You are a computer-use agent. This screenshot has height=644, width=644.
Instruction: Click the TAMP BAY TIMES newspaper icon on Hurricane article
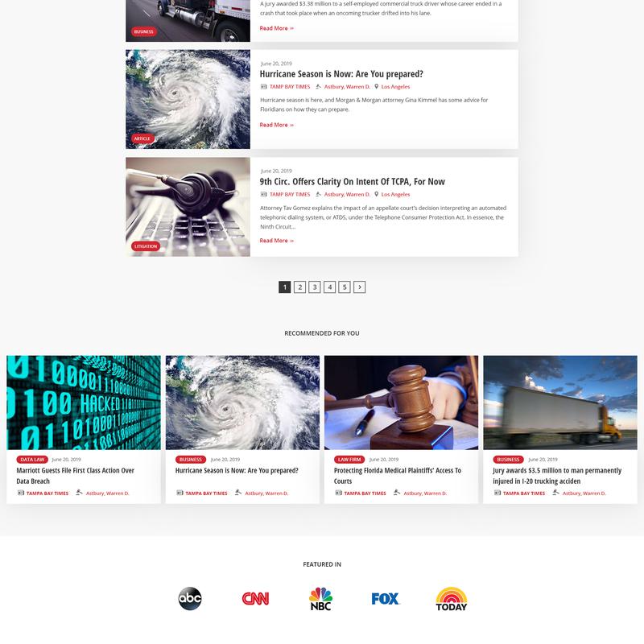pyautogui.click(x=263, y=86)
